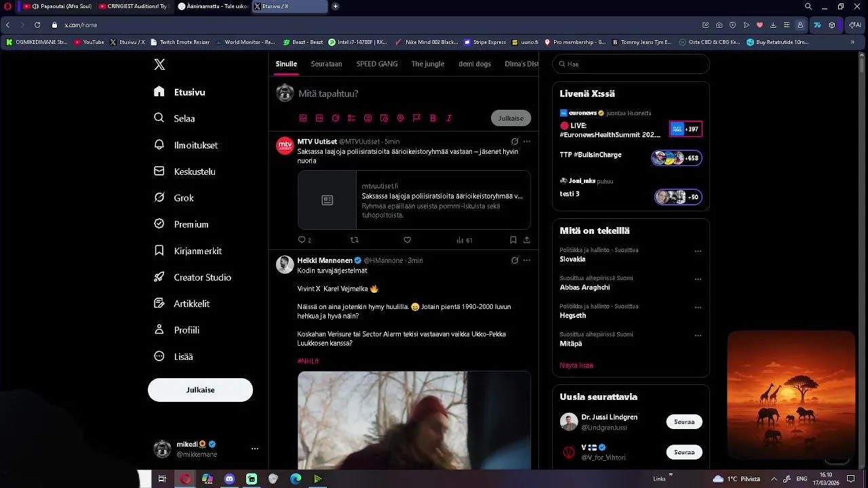Open the Heikki Mannonen video thumbnail
The width and height of the screenshot is (868, 488).
coord(414,420)
